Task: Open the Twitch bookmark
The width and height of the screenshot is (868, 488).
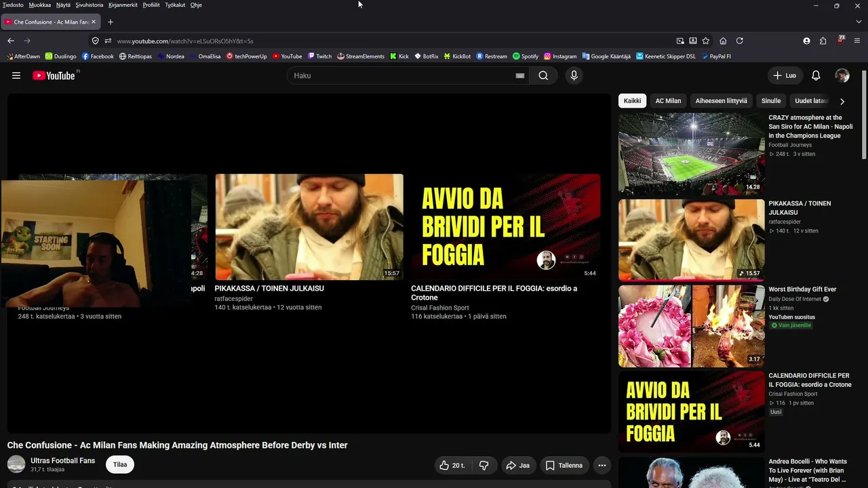Action: pos(319,56)
